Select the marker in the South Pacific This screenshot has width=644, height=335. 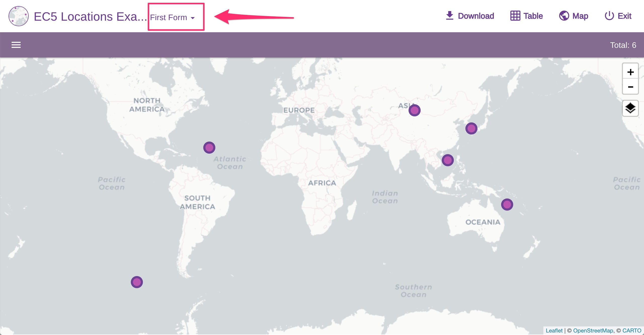point(137,282)
